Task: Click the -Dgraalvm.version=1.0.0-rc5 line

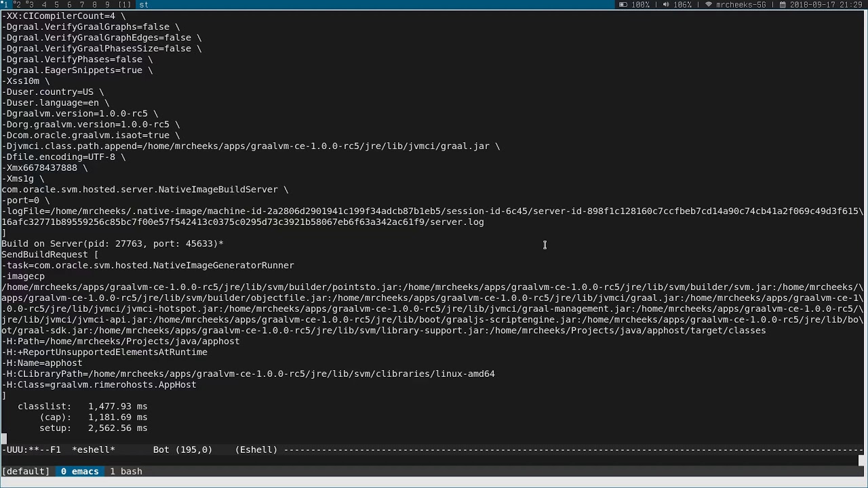Action: tap(80, 113)
